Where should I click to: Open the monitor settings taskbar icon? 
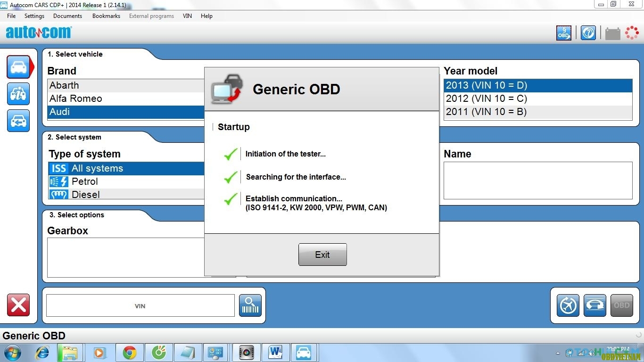pos(216,353)
